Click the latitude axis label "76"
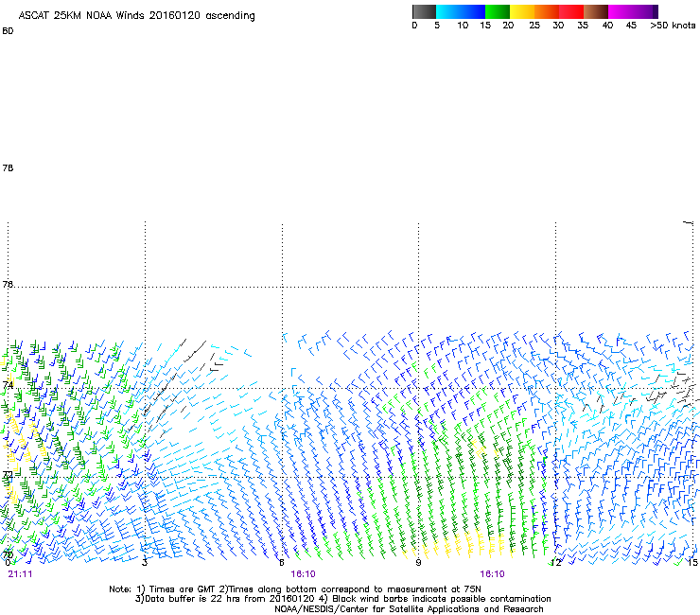The height and width of the screenshot is (615, 700). pos(8,284)
